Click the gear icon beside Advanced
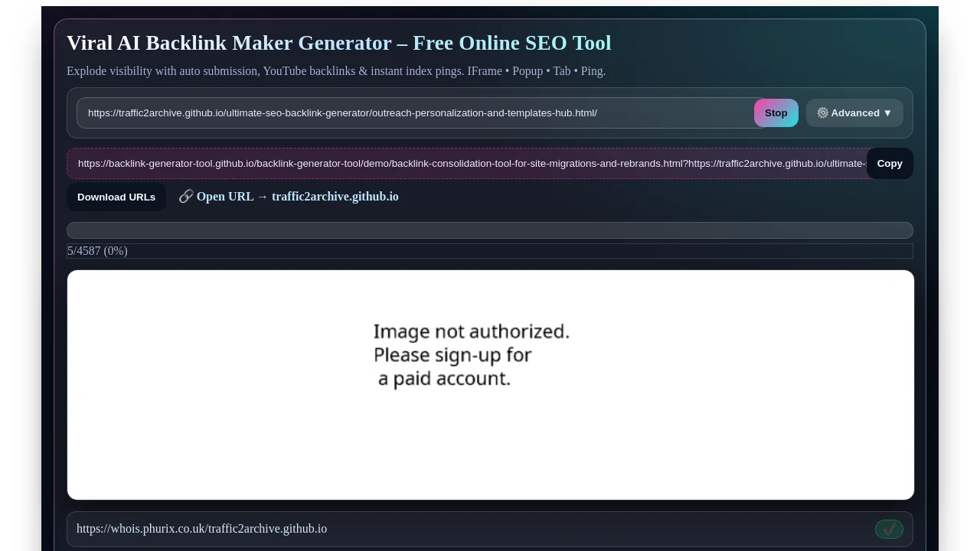 coord(822,112)
